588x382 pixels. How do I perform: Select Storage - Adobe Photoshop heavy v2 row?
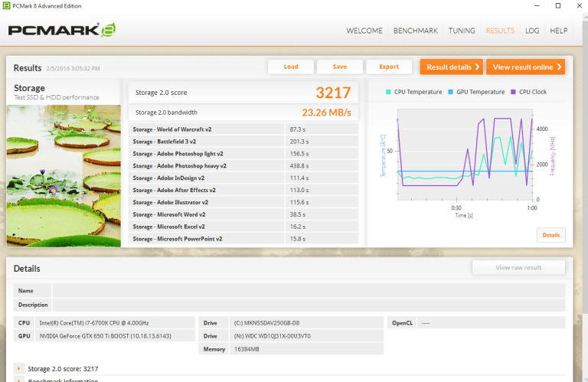(x=243, y=165)
